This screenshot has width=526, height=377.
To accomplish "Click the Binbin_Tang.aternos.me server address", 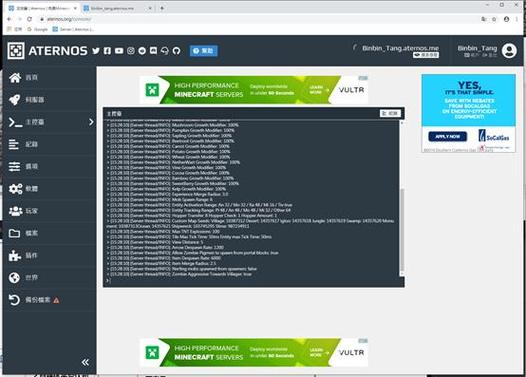I will pos(400,48).
